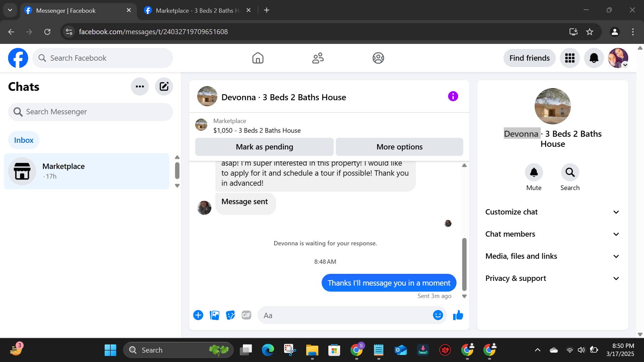Open more actions plus icon in composer
Screen dimensions: 644x362
pos(198,315)
